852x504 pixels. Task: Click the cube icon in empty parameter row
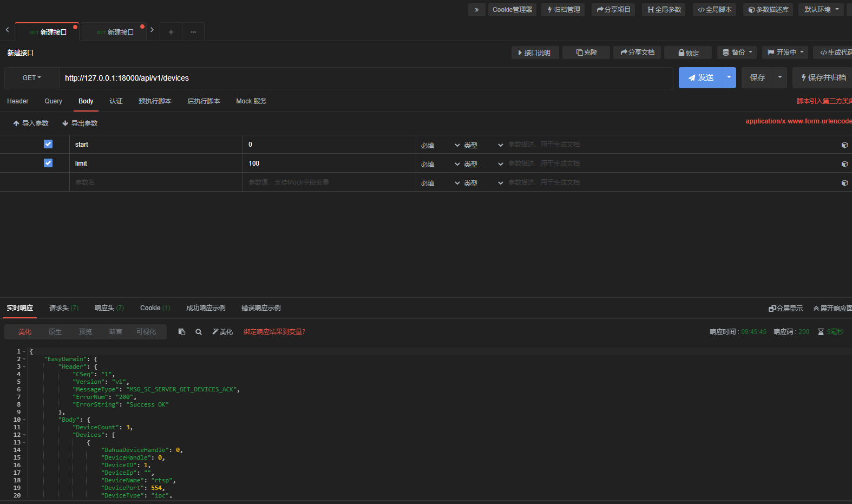(x=844, y=183)
